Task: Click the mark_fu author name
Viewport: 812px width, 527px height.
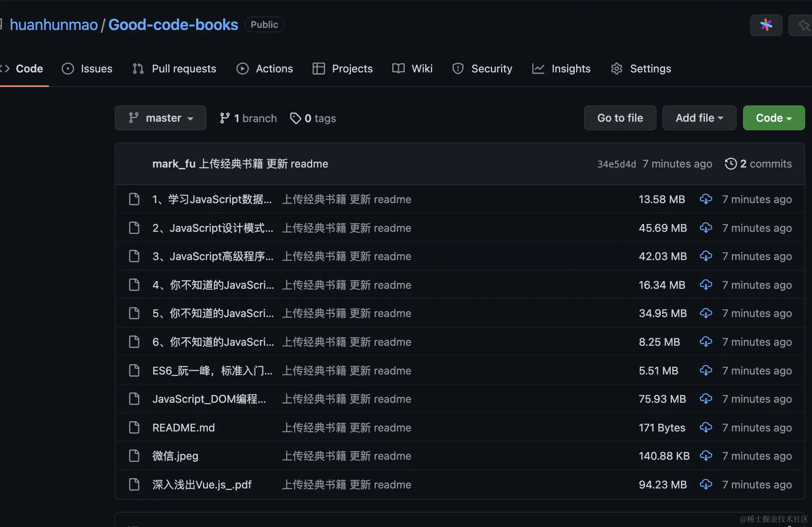Action: coord(174,164)
